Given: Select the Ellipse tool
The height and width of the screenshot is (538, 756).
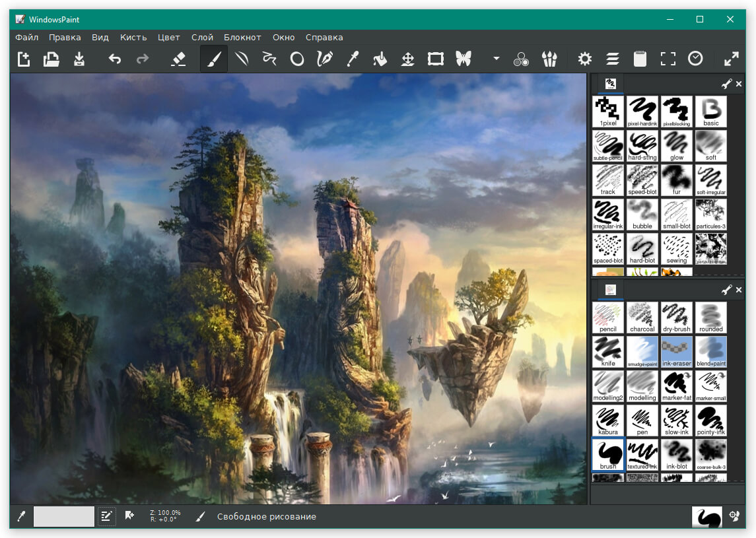Looking at the screenshot, I should (x=297, y=59).
